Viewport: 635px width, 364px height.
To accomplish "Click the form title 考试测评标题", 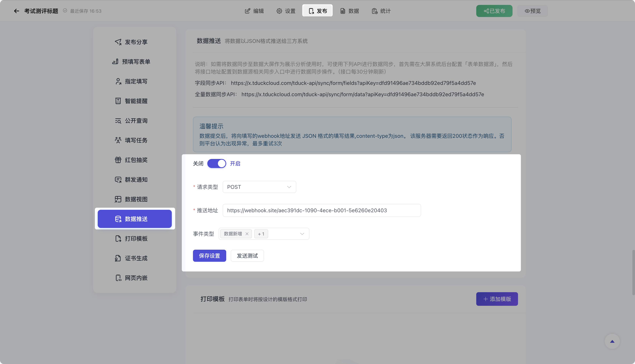I will coord(41,11).
